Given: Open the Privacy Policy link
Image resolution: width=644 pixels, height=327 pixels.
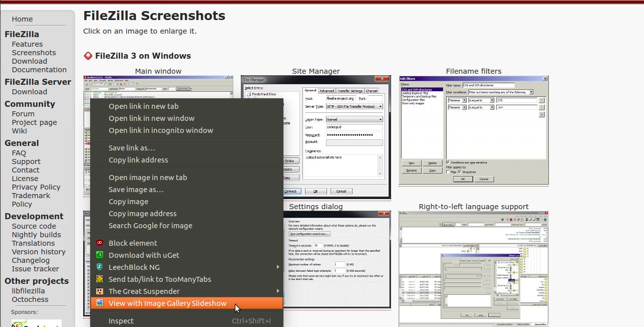Looking at the screenshot, I should (36, 187).
